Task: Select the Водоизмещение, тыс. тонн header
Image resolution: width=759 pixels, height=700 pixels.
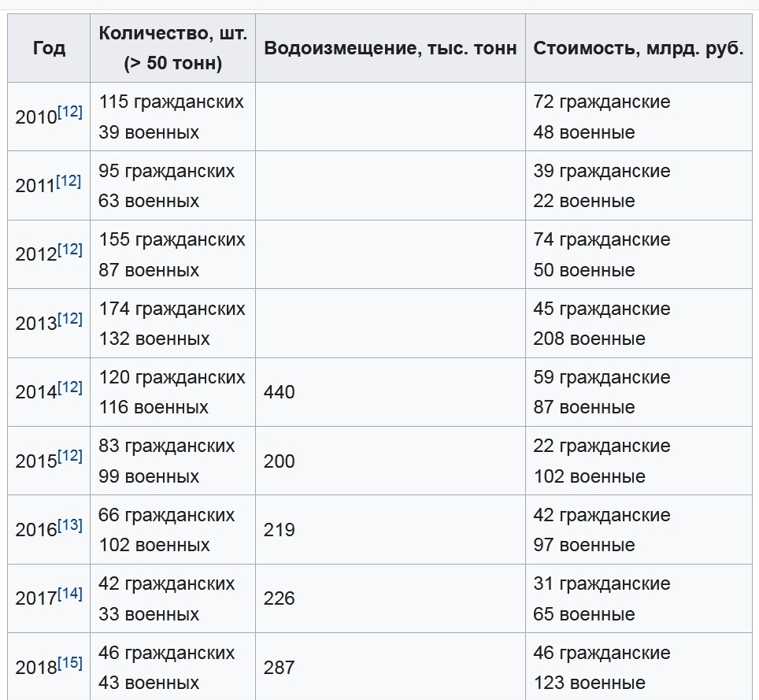Action: (391, 48)
